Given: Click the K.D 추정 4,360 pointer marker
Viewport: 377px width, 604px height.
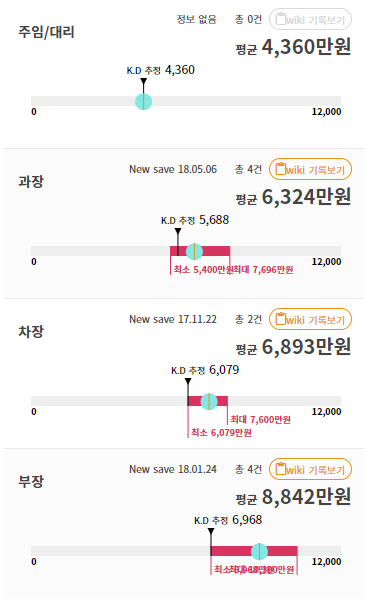Looking at the screenshot, I should tap(144, 82).
